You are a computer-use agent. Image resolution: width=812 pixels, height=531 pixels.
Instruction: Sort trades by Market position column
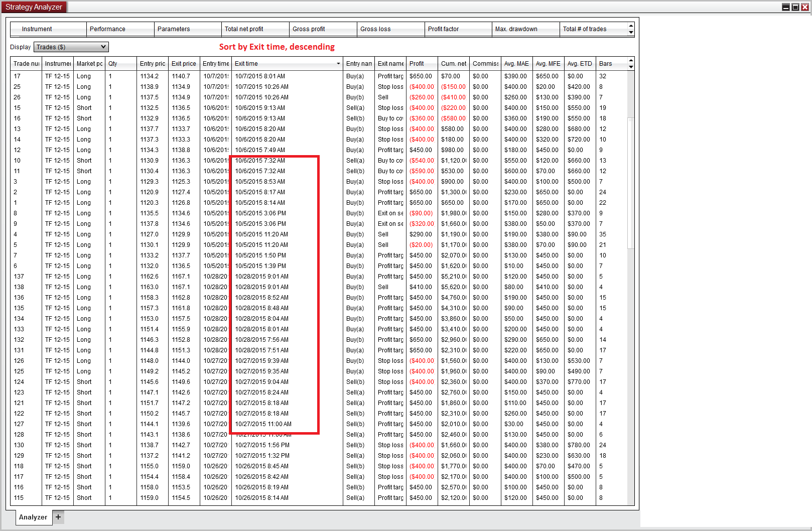[89, 64]
